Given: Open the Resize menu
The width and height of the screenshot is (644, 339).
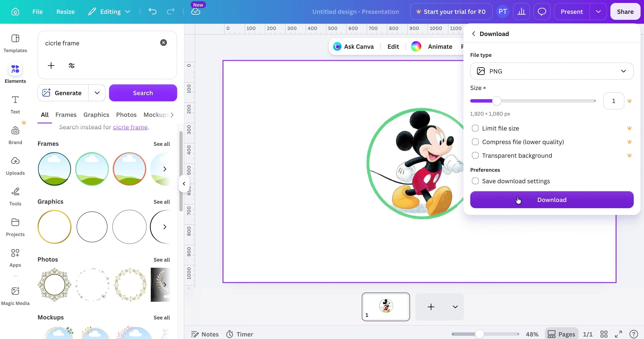Looking at the screenshot, I should pyautogui.click(x=65, y=12).
